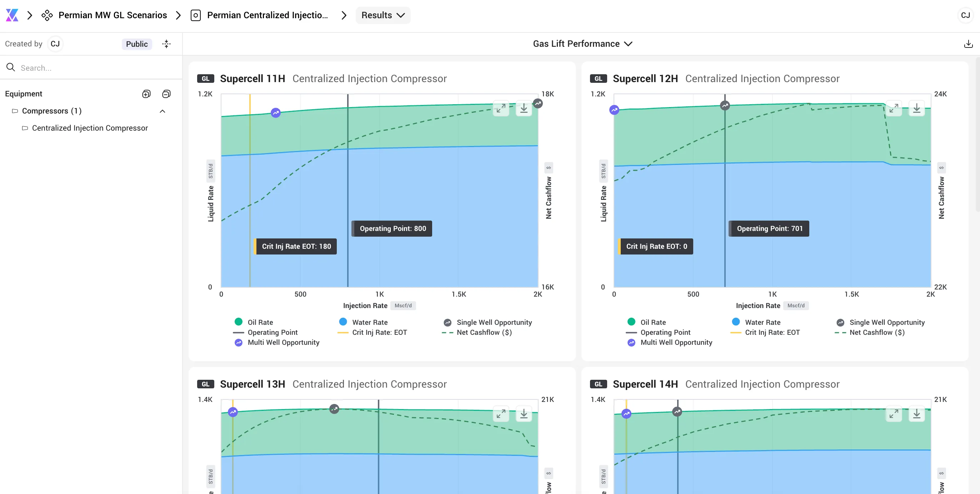Screen dimensions: 980x494
Task: Toggle Operating Point legend in Supercell 12H
Action: (658, 332)
